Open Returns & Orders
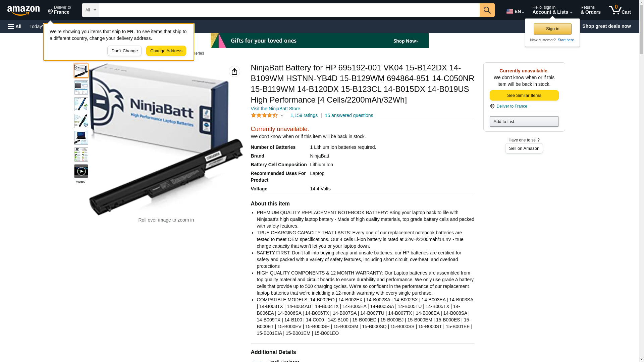This screenshot has height=362, width=644. coord(590,10)
